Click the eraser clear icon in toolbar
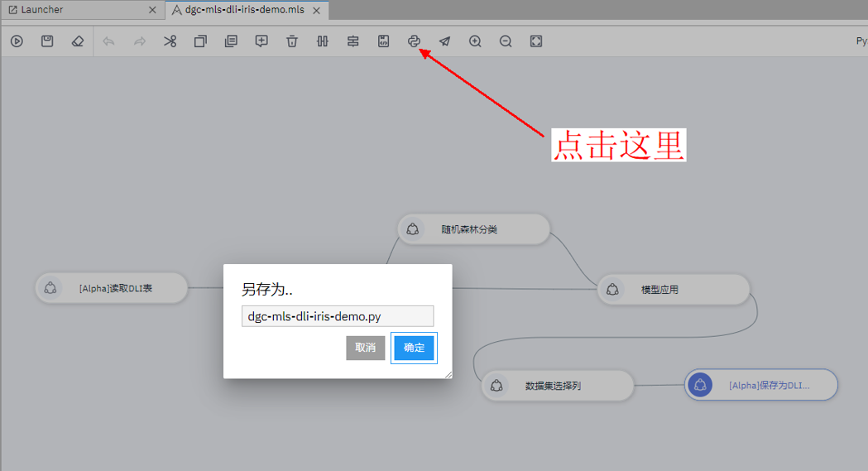 click(78, 41)
